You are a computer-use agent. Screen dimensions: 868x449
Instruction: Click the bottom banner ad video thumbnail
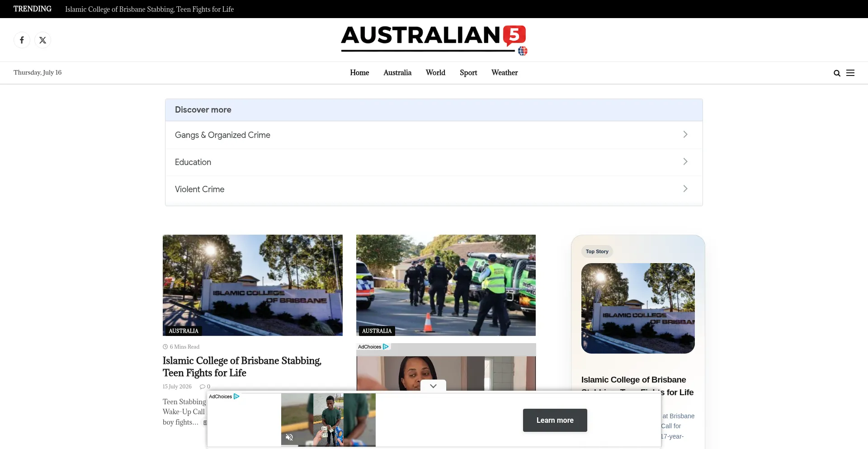(328, 420)
